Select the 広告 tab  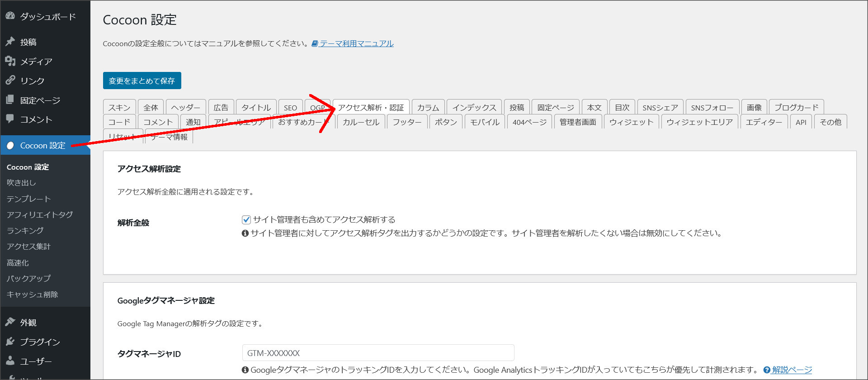(x=221, y=107)
